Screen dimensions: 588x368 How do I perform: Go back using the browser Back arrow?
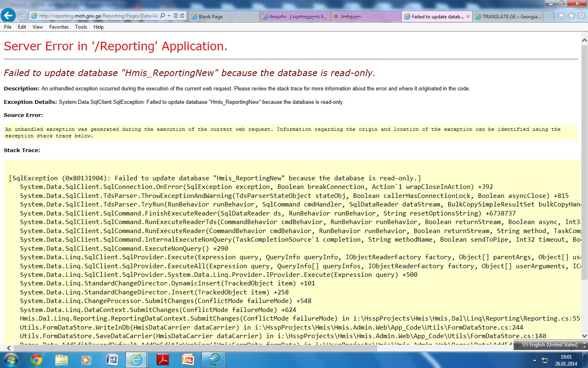8,16
